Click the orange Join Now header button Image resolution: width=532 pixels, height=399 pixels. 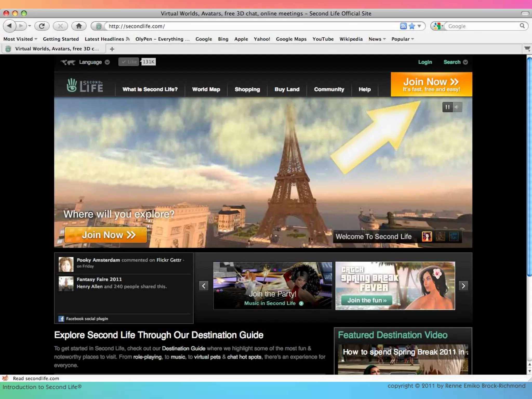pyautogui.click(x=431, y=85)
